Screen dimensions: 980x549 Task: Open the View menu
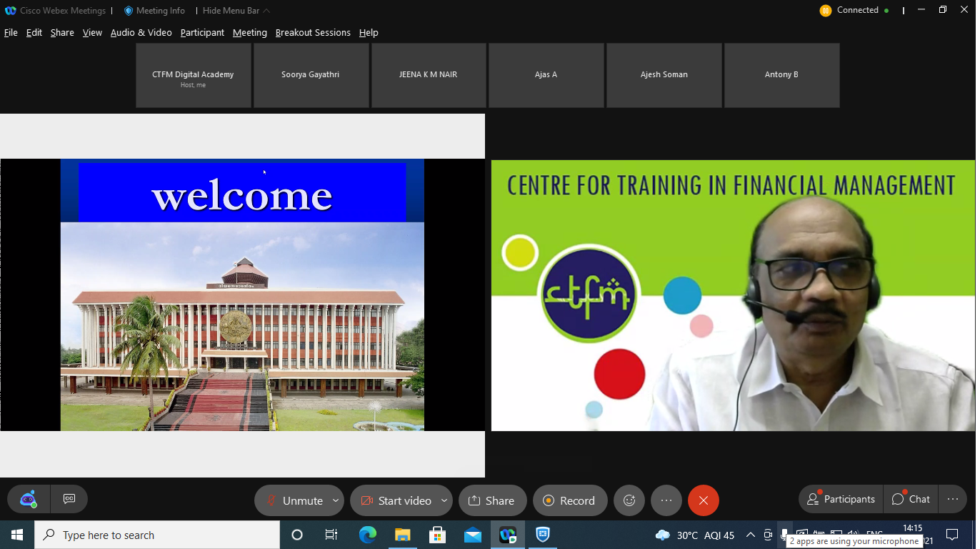click(x=92, y=32)
